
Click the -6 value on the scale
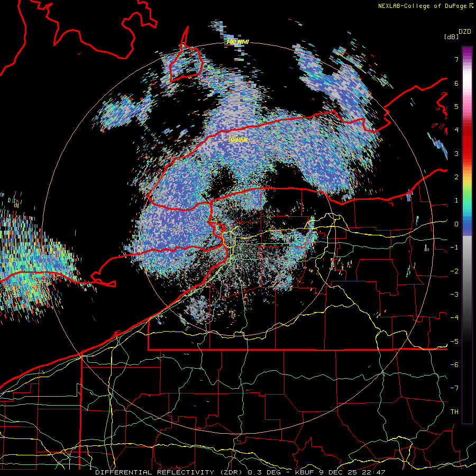pos(454,365)
